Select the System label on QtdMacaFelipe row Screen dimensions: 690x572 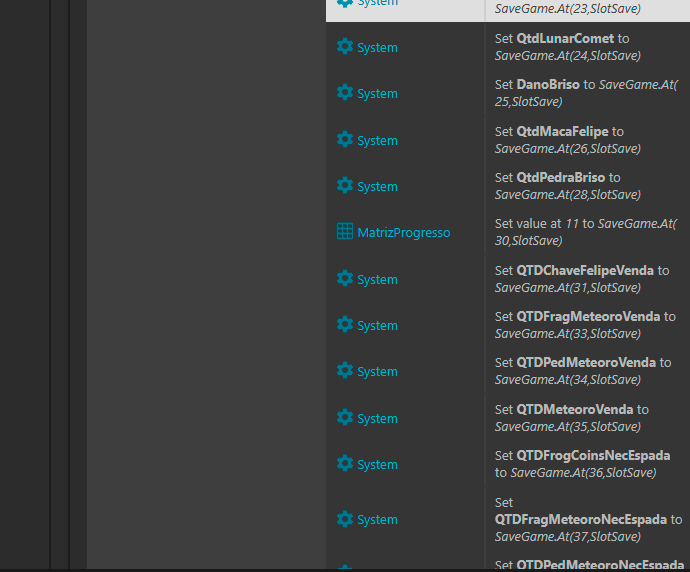[x=378, y=141]
